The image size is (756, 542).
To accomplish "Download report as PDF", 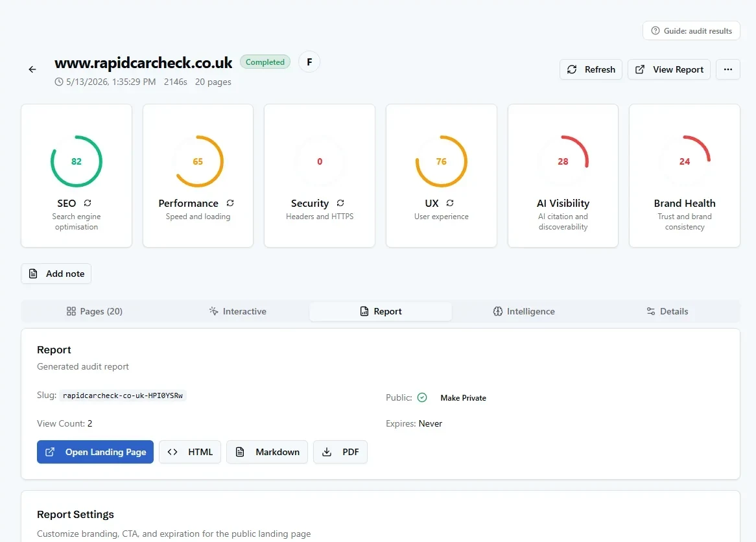I will point(340,452).
